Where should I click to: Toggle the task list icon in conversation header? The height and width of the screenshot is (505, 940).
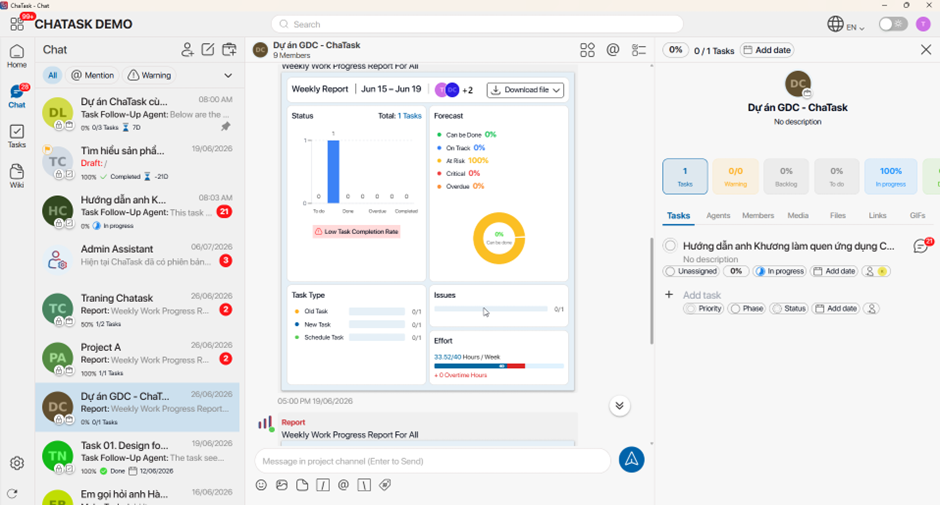(x=639, y=50)
